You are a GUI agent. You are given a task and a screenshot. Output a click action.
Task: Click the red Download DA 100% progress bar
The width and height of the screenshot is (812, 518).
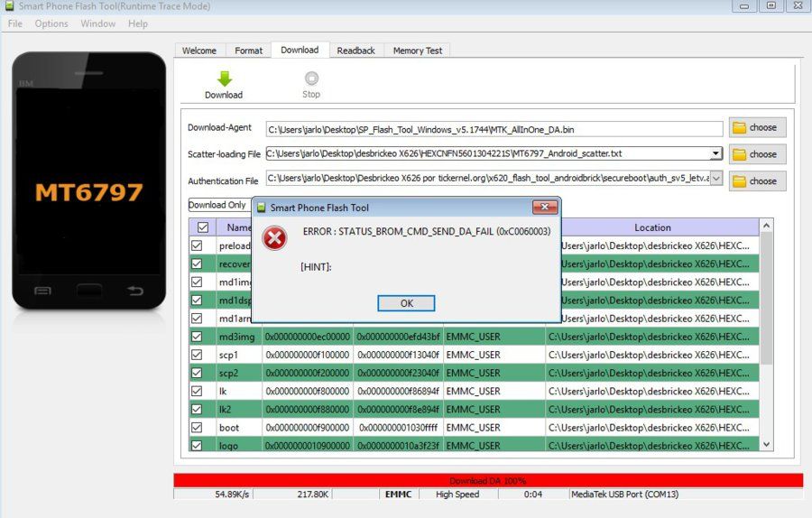(x=488, y=480)
